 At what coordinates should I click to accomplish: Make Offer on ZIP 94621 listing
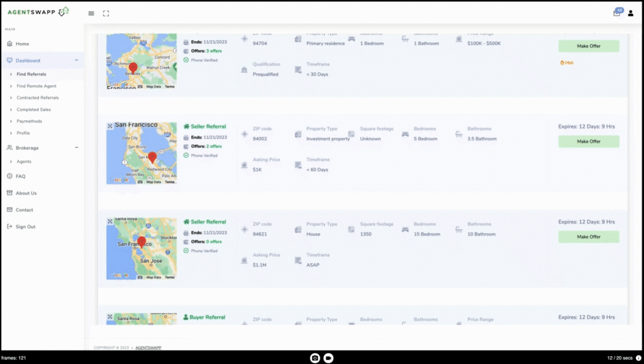[589, 237]
